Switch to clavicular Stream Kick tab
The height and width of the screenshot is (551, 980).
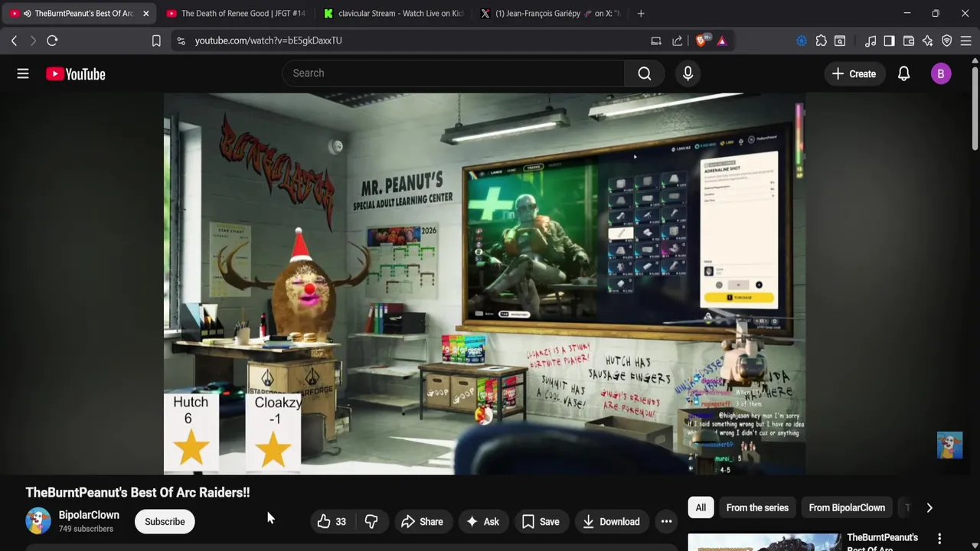392,13
